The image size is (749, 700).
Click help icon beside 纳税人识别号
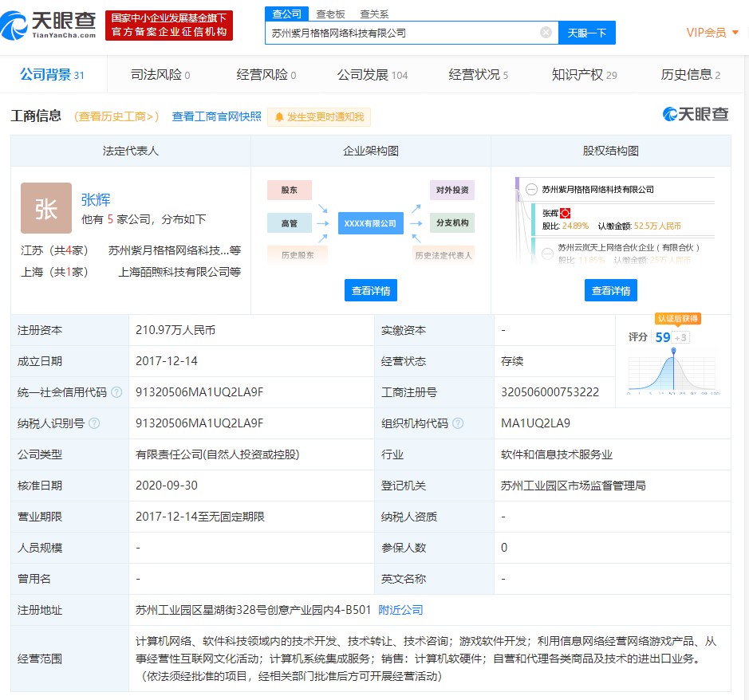point(94,423)
